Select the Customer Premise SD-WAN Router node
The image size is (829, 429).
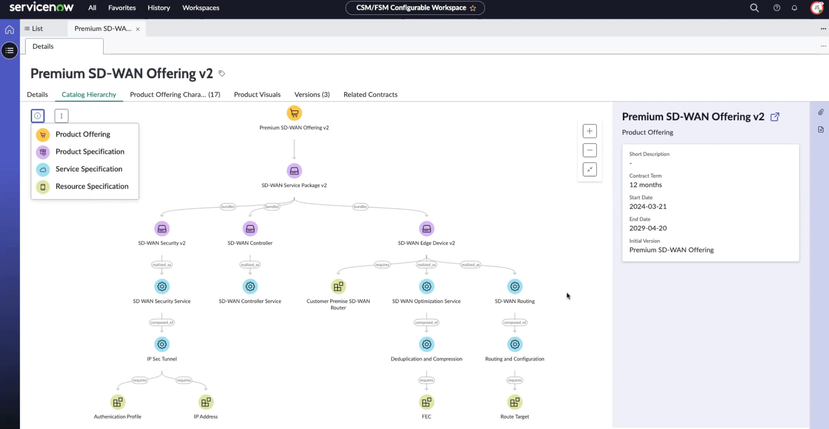coord(338,287)
